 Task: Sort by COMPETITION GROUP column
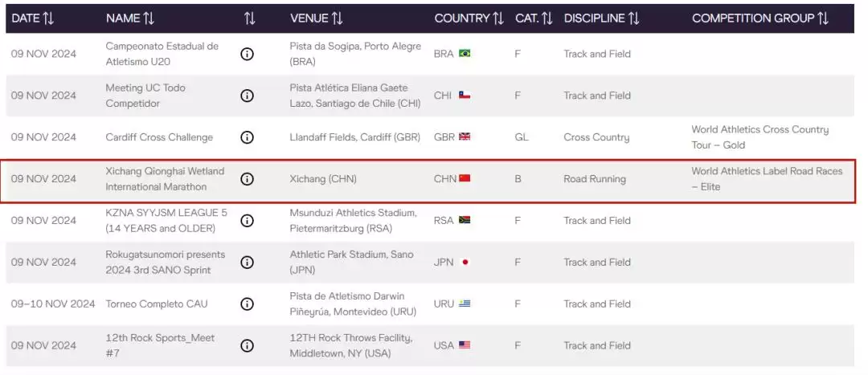(760, 18)
